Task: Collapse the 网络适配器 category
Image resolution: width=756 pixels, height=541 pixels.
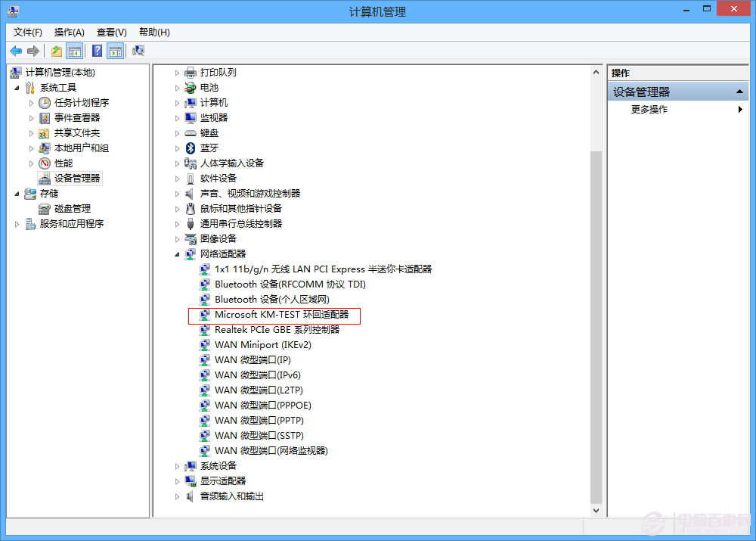Action: coord(178,254)
